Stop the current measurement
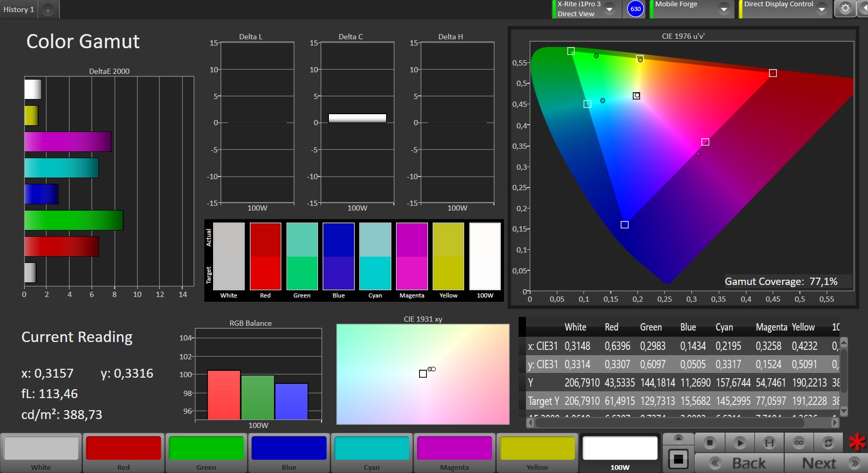 [710, 443]
